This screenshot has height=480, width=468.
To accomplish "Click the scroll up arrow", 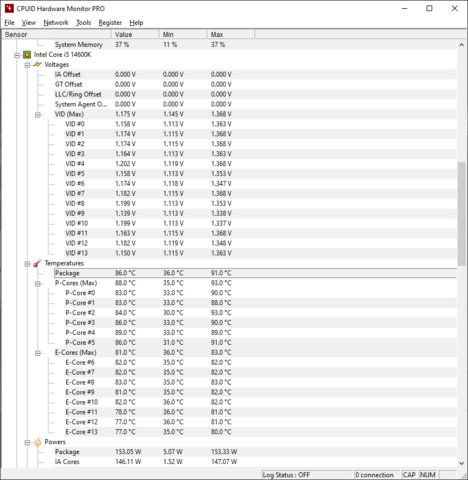I will pyautogui.click(x=462, y=45).
